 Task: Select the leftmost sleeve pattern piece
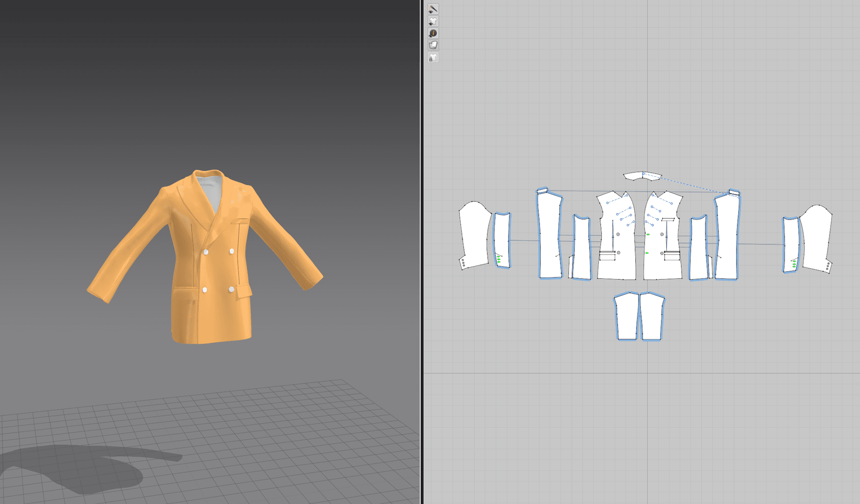[474, 235]
